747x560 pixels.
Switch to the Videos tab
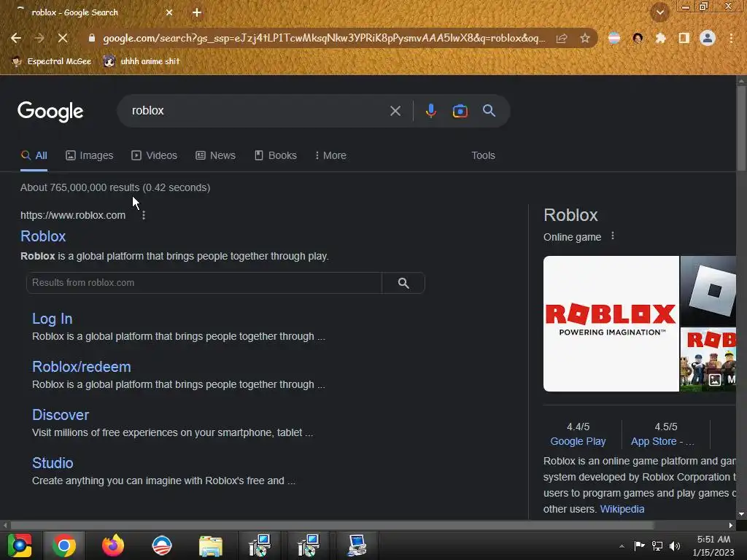coord(155,156)
